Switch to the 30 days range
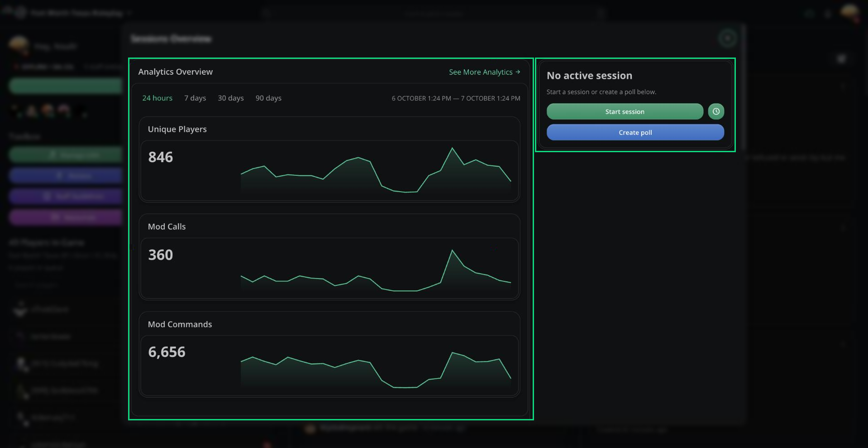The height and width of the screenshot is (448, 868). [231, 98]
